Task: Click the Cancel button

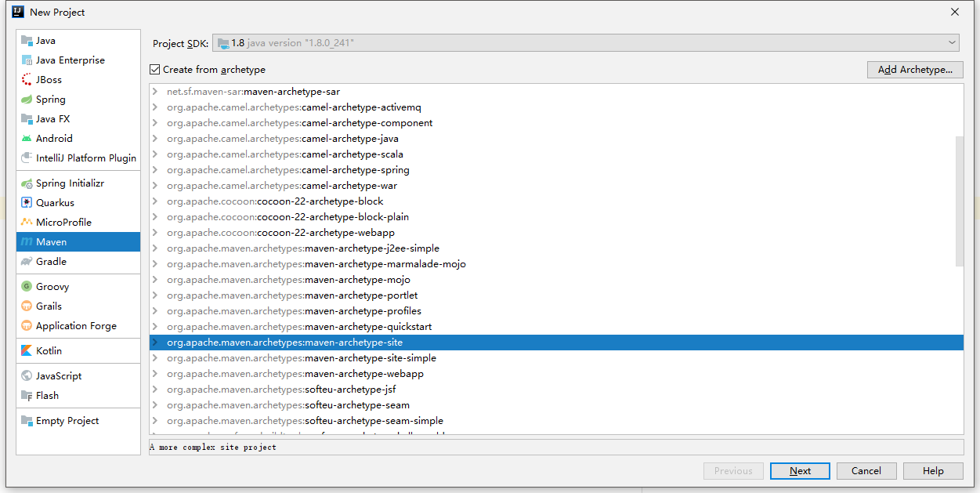Action: tap(866, 471)
